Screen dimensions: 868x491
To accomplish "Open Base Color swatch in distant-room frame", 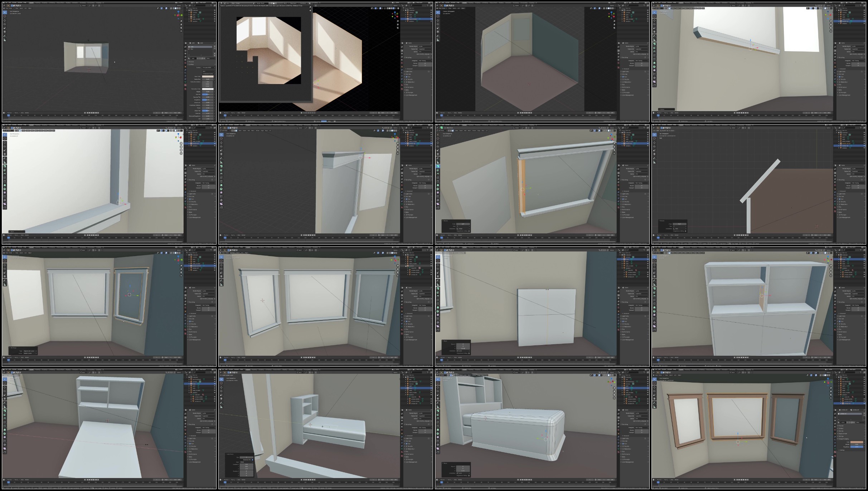I will point(208,77).
